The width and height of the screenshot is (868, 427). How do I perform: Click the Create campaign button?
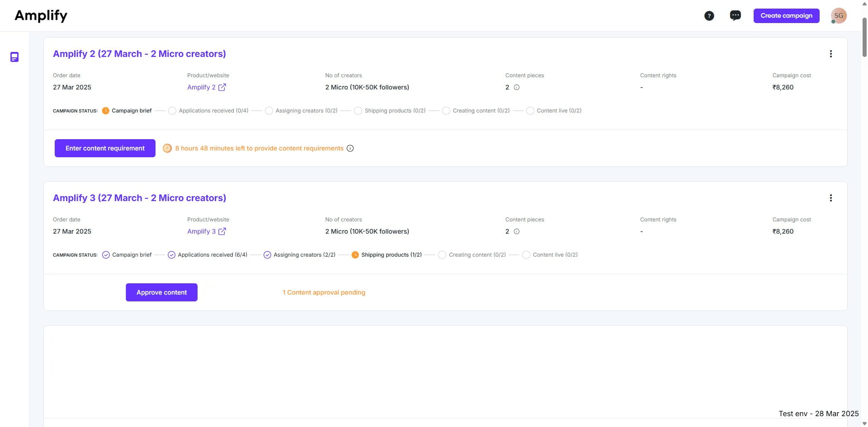pos(786,16)
